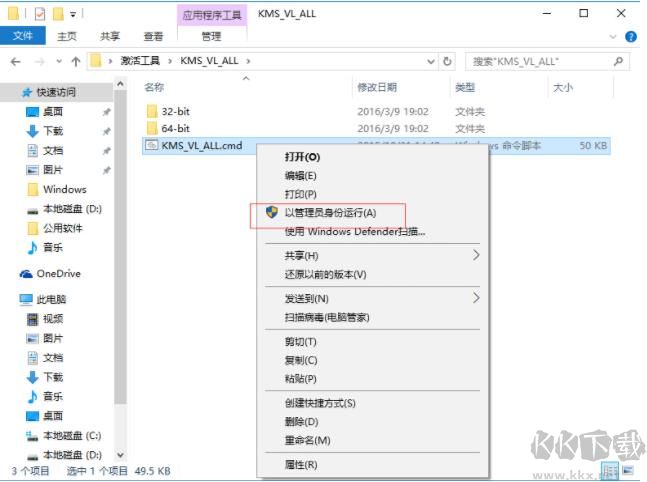647x482 pixels.
Task: Sort by the 大小 column header
Action: [563, 87]
